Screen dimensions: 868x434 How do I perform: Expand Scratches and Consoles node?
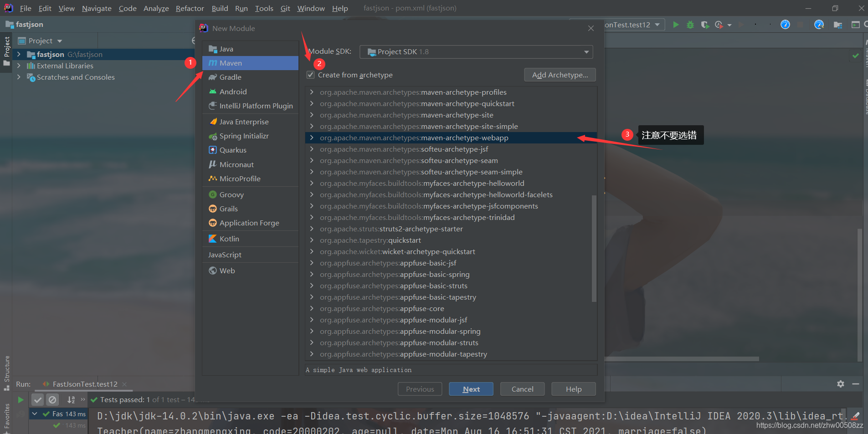(x=19, y=77)
